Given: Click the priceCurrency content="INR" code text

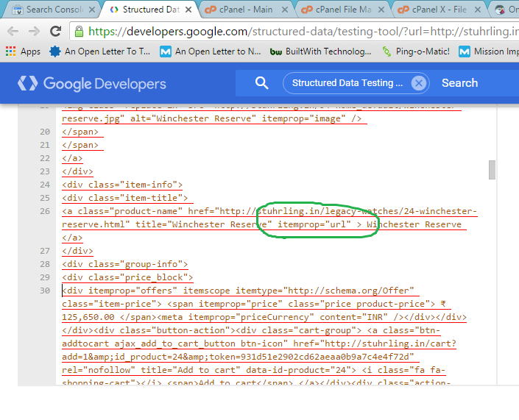Looking at the screenshot, I should click(x=288, y=317).
